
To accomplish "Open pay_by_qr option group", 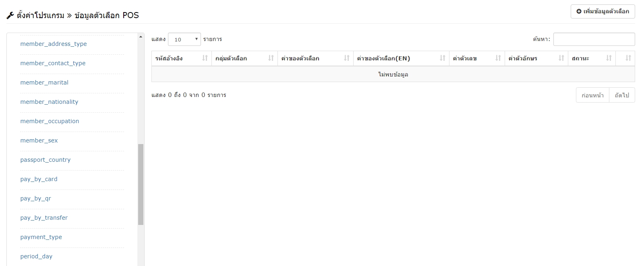I will 35,198.
